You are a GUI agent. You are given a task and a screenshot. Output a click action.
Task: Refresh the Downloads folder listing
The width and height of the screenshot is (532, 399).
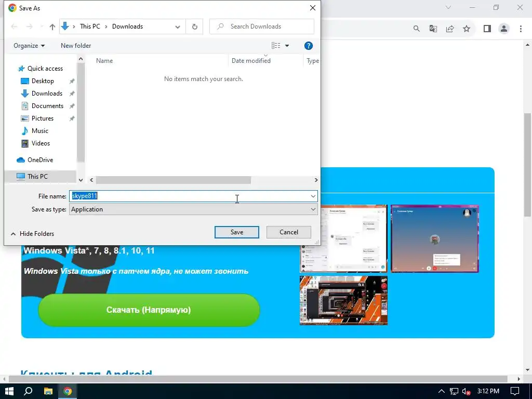pyautogui.click(x=195, y=26)
